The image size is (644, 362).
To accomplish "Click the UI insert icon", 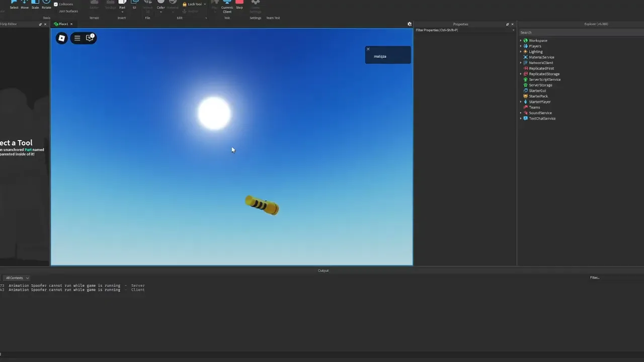I will tap(134, 4).
